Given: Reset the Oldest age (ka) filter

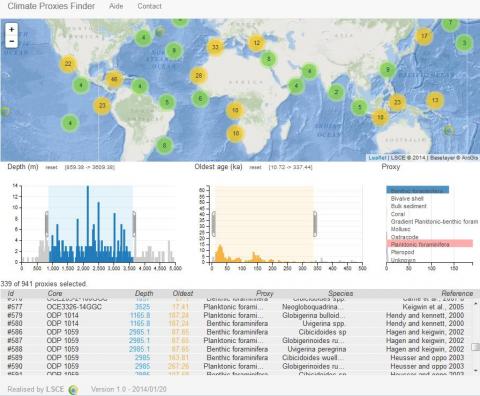Looking at the screenshot, I should tap(255, 167).
